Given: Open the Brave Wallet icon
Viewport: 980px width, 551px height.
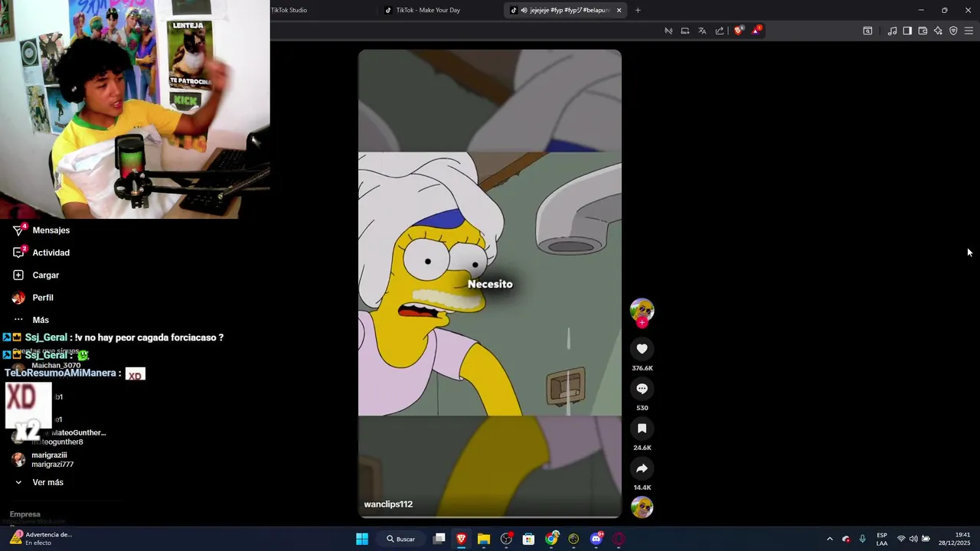Looking at the screenshot, I should [923, 31].
